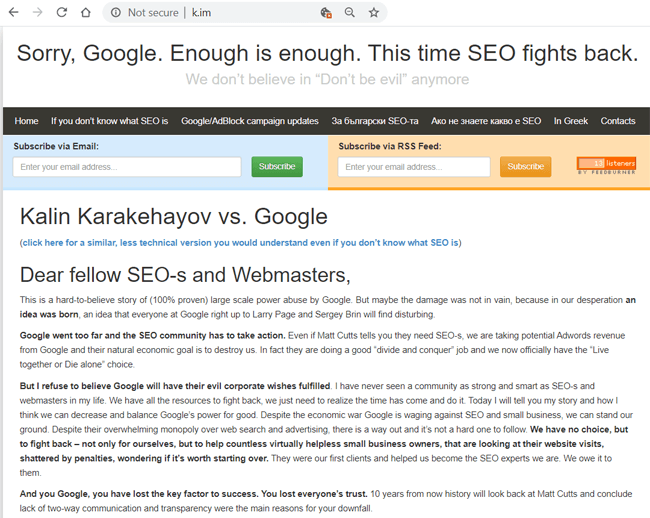
Task: Click the FeedBurner listeners badge
Action: coord(606,166)
